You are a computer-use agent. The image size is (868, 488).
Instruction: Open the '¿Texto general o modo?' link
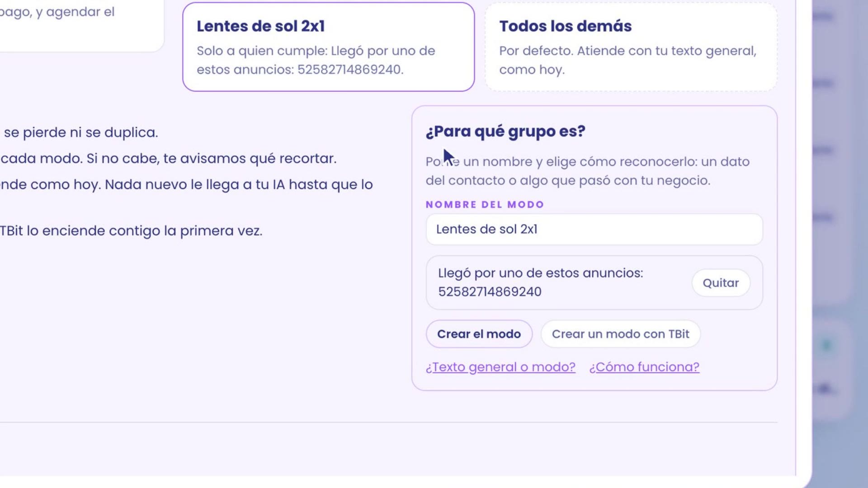500,367
